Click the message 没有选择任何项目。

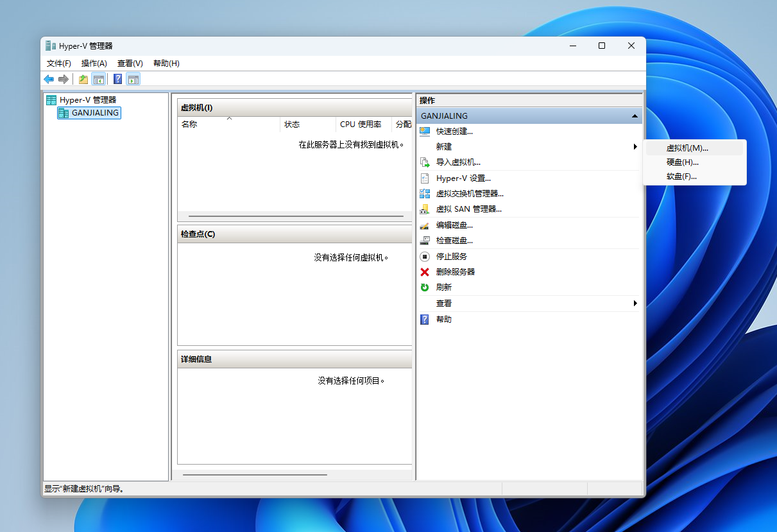[x=352, y=381]
